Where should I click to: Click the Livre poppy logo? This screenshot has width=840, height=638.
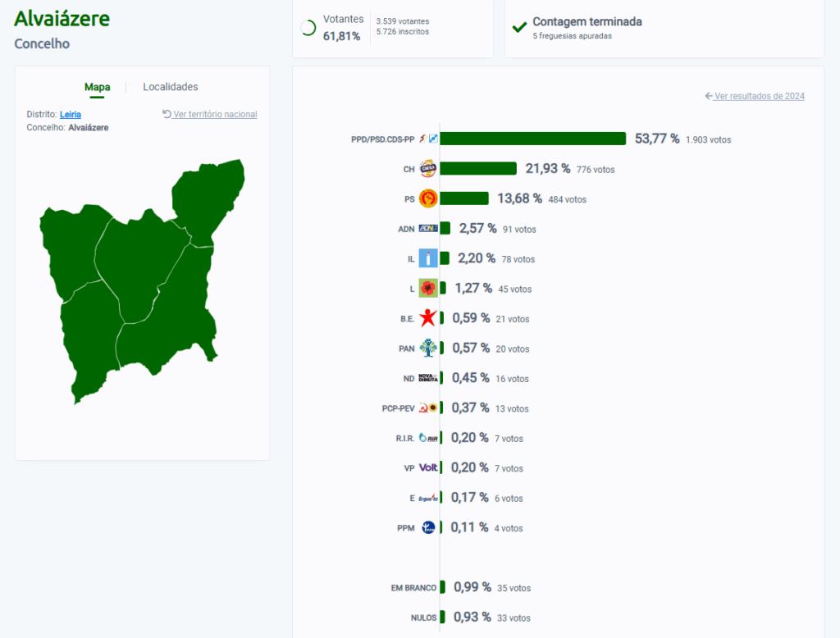pos(427,289)
